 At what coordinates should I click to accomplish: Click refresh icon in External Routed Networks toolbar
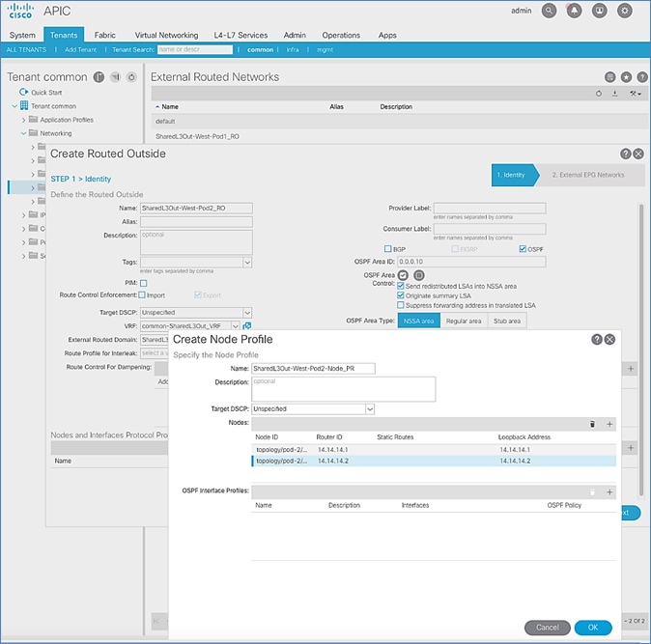coord(598,94)
